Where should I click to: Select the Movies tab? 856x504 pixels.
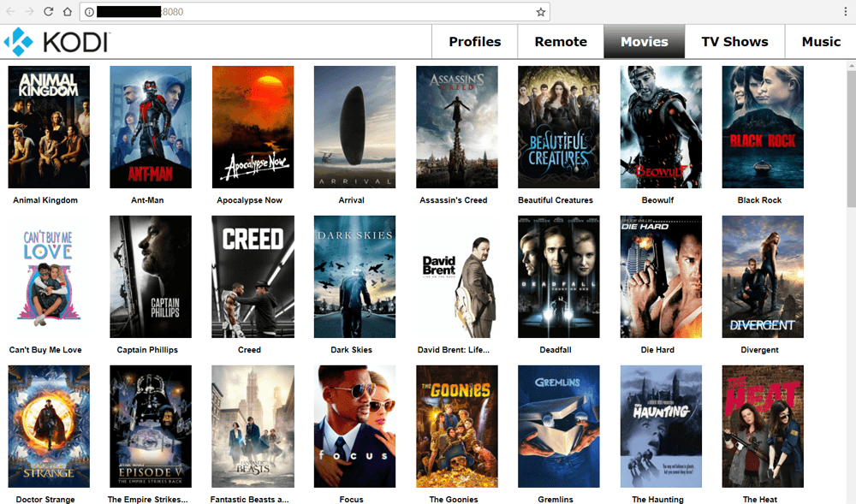645,41
